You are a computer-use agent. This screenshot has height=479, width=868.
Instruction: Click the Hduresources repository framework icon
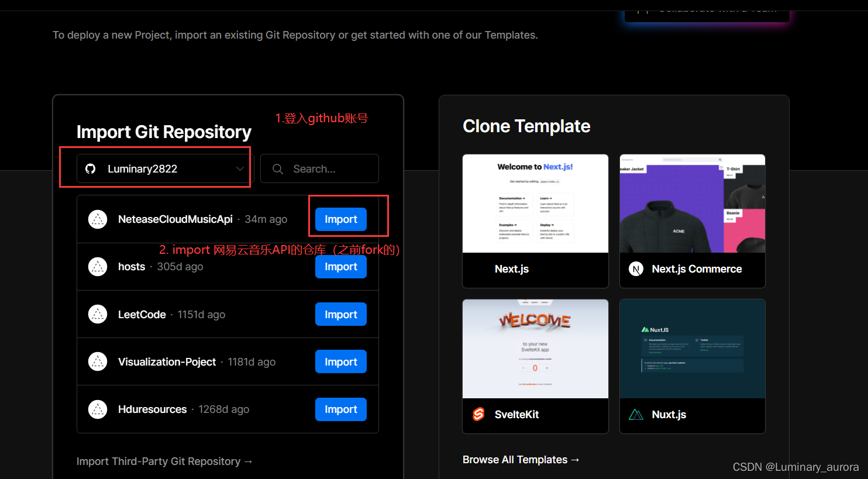click(98, 409)
